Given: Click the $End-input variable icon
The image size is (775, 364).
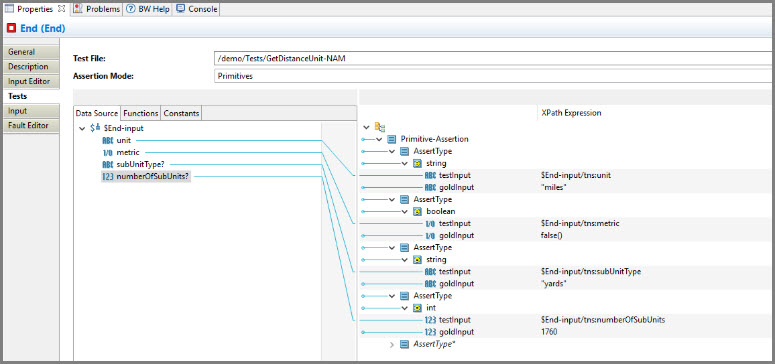Looking at the screenshot, I should 95,128.
